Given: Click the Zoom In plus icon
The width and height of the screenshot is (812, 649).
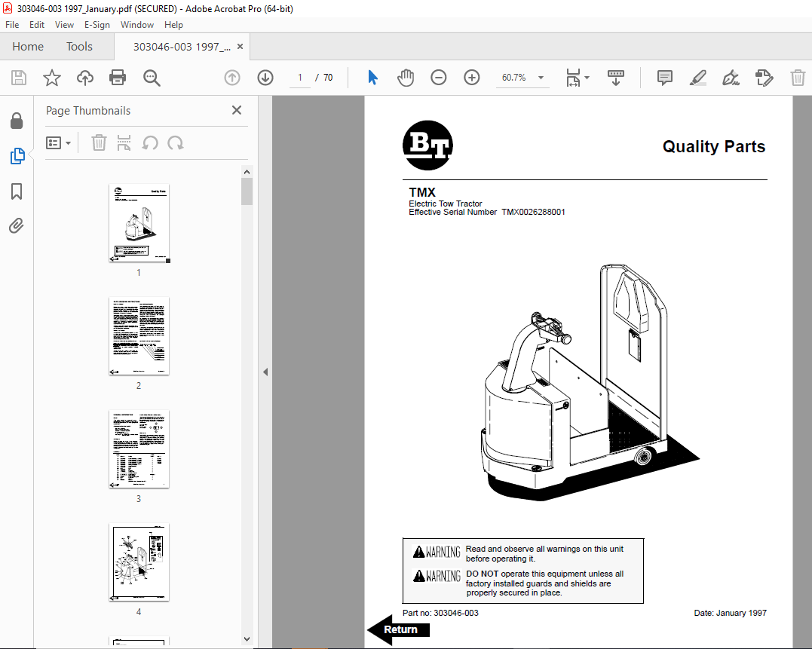Looking at the screenshot, I should [472, 78].
